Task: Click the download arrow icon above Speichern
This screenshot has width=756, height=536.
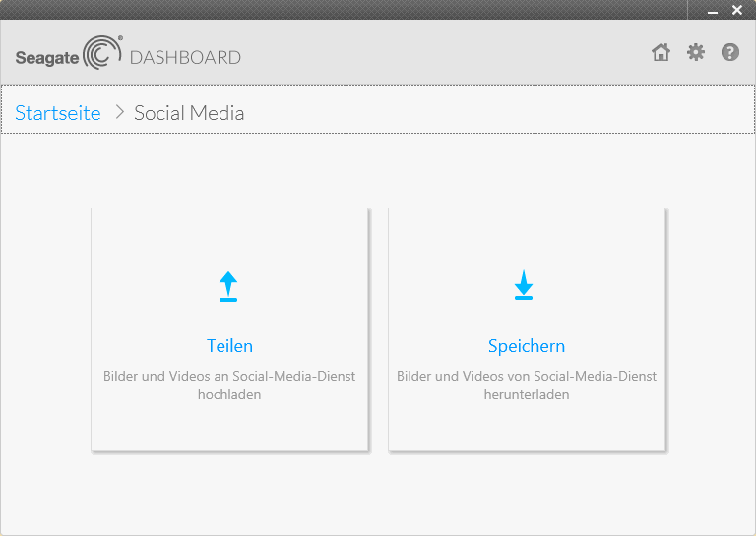Action: [524, 285]
